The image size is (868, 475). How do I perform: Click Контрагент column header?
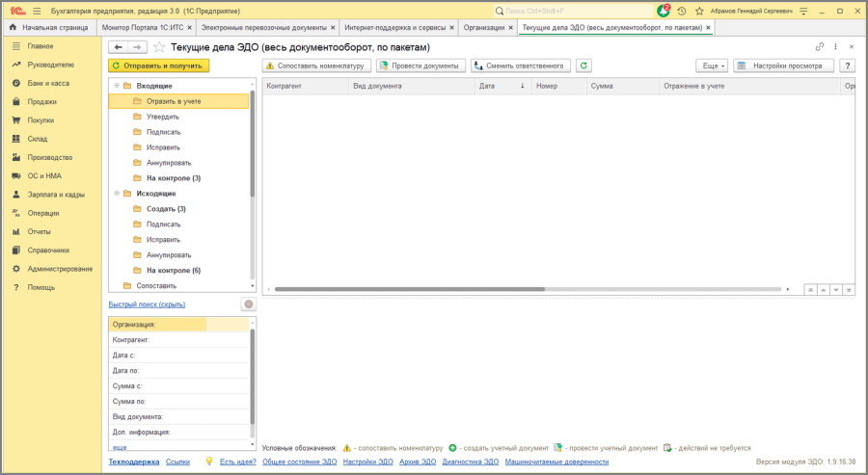coord(306,87)
